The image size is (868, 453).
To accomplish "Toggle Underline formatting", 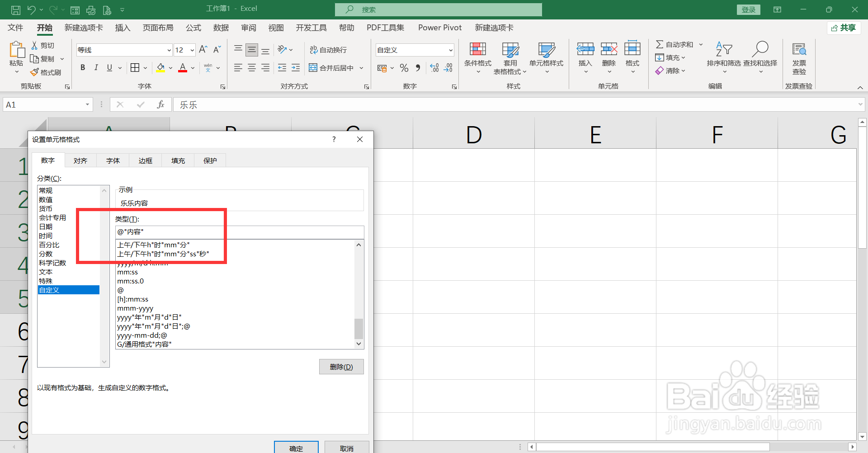I will pos(109,68).
